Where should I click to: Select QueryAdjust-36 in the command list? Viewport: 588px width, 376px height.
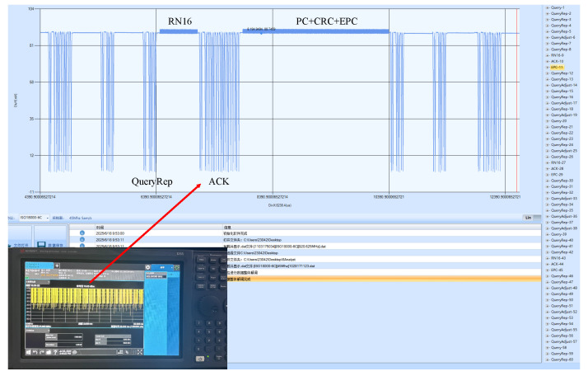(564, 216)
